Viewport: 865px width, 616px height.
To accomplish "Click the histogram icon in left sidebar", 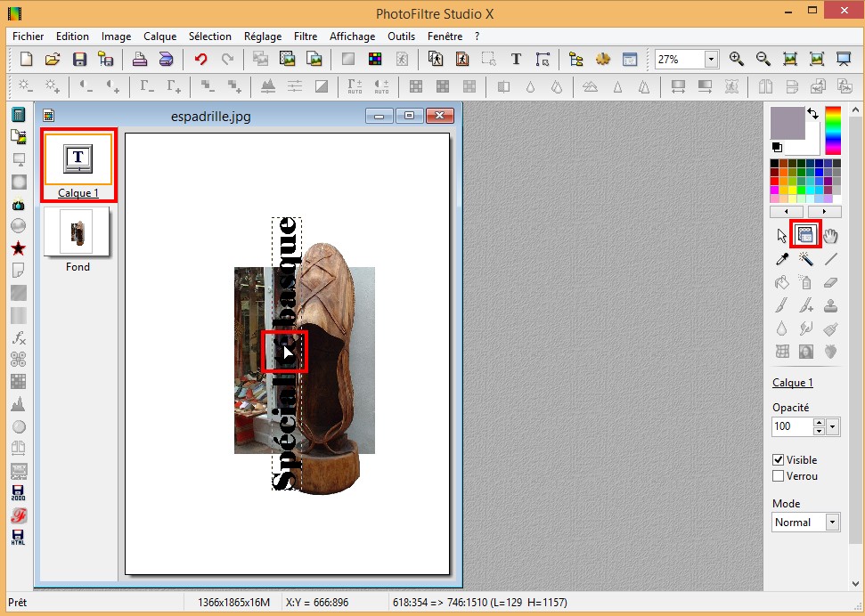I will coord(18,404).
